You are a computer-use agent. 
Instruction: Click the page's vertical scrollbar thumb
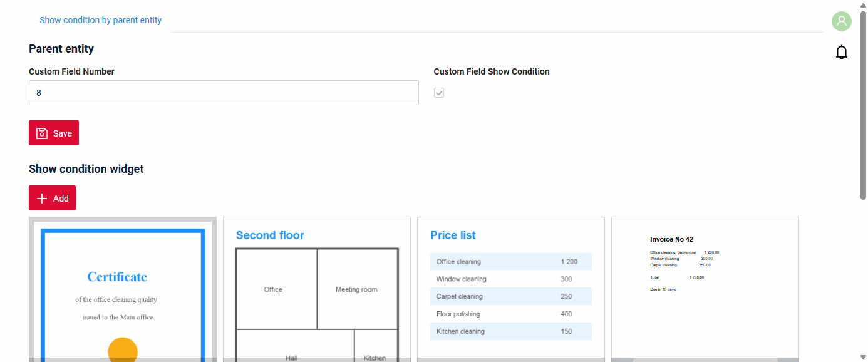[x=864, y=105]
